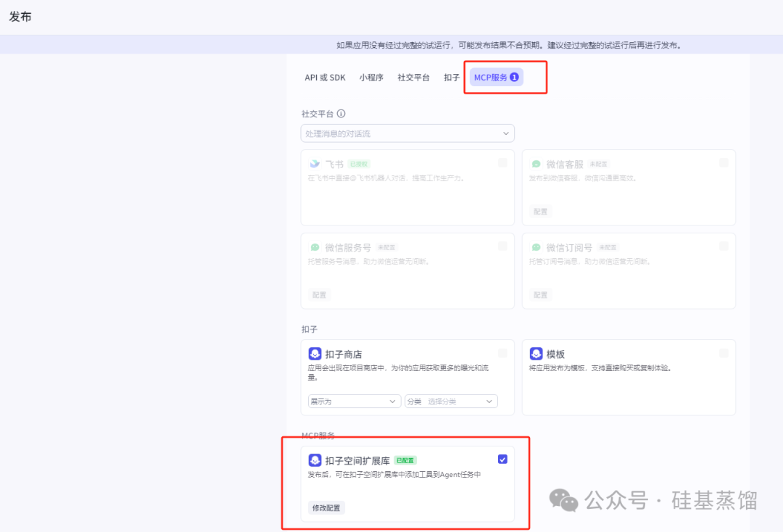This screenshot has height=532, width=783.
Task: Click the 修改配置 button
Action: point(326,508)
